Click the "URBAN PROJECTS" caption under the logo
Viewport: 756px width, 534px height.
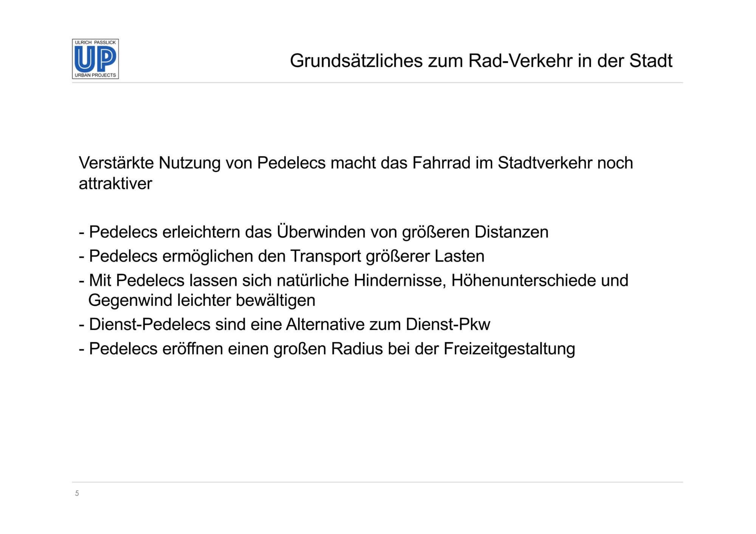(95, 75)
